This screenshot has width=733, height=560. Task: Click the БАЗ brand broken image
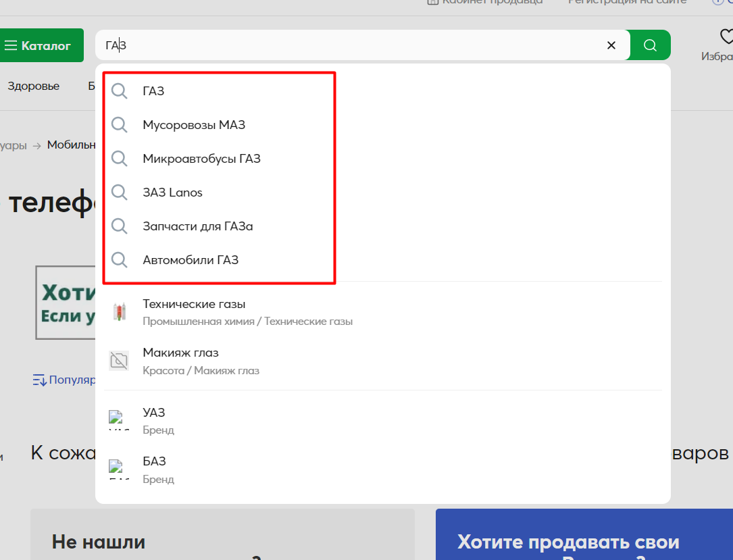click(x=119, y=469)
